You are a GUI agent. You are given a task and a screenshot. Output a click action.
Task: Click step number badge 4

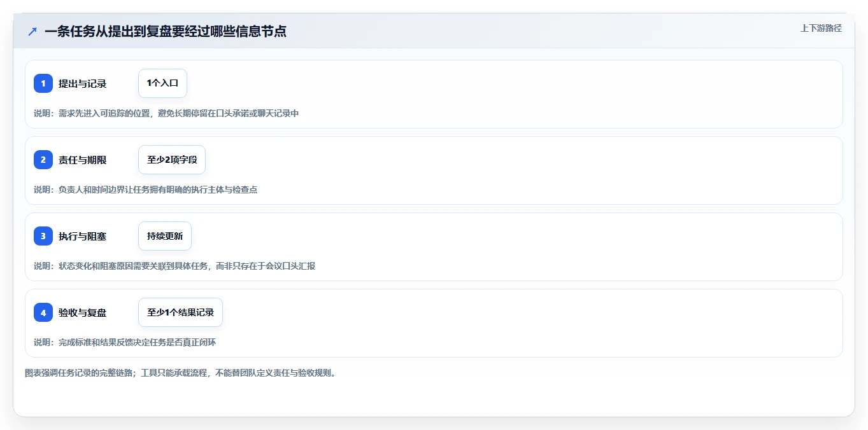coord(43,312)
